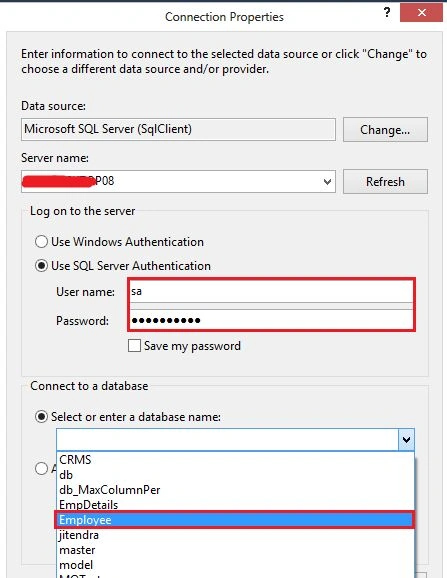
Task: Click the database name combo box field
Action: tap(227, 439)
